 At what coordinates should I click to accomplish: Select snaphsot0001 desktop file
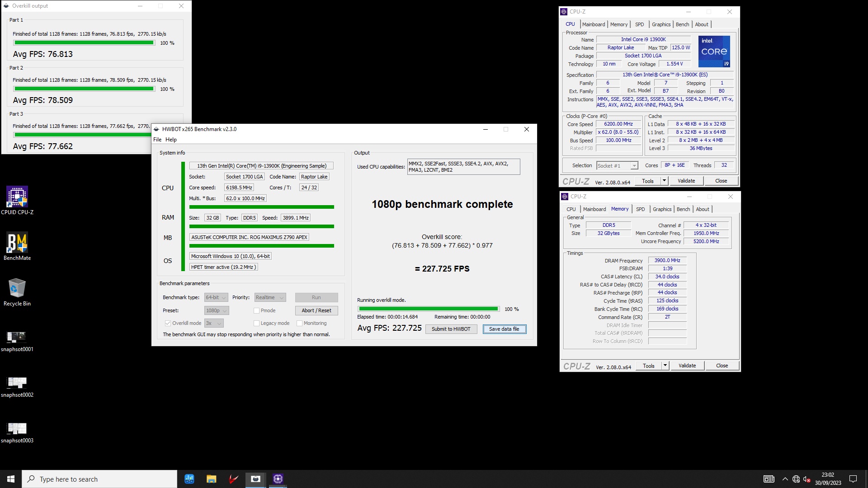(x=17, y=341)
